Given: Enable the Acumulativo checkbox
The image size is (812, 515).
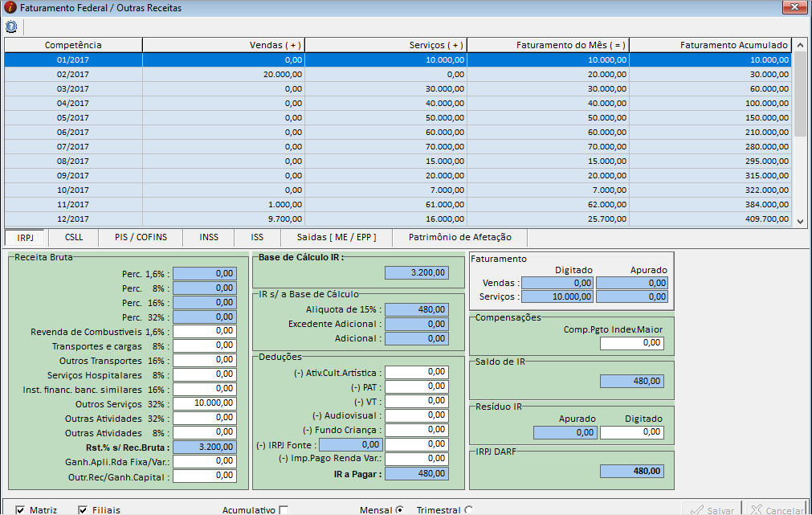Looking at the screenshot, I should pos(284,510).
